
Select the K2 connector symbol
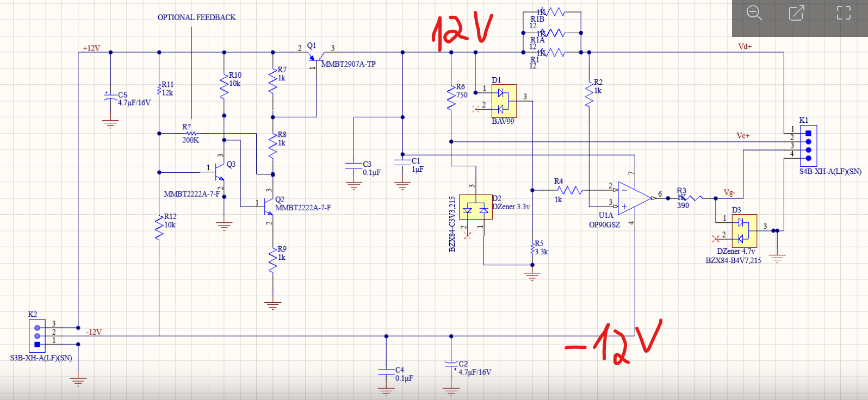coord(37,336)
